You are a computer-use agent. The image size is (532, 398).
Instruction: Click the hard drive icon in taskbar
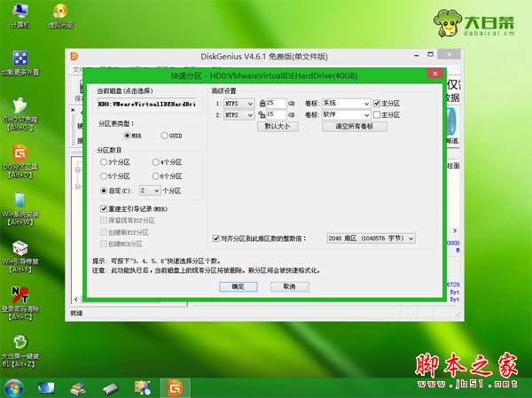111,388
